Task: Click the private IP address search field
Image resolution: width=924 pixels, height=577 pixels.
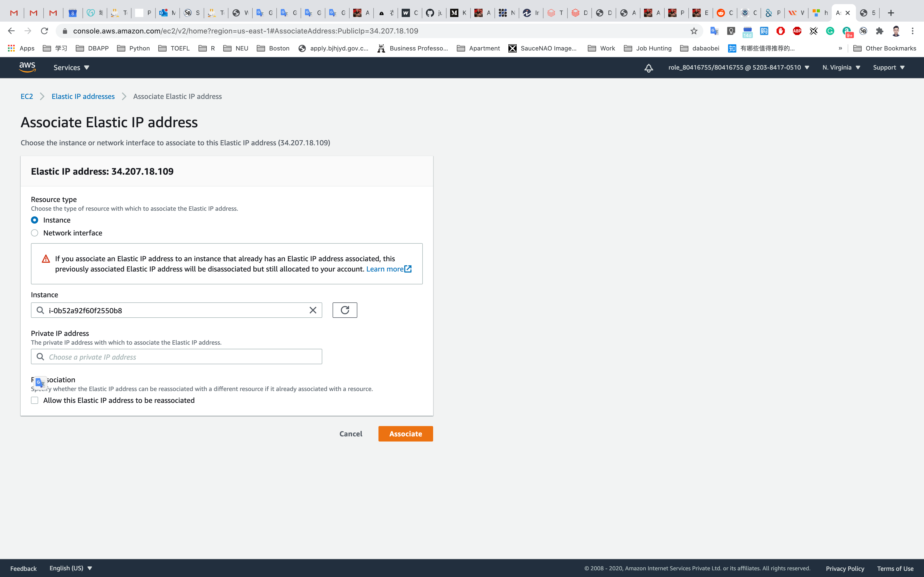Action: click(176, 357)
